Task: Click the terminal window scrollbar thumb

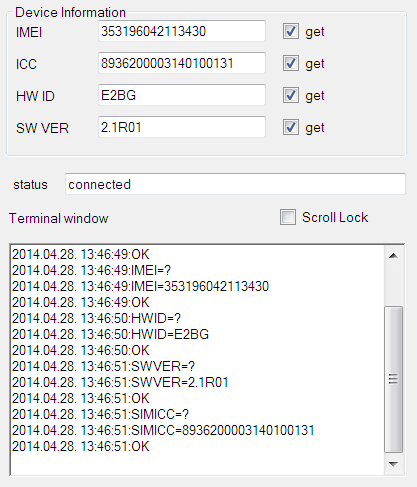Action: coord(393,379)
